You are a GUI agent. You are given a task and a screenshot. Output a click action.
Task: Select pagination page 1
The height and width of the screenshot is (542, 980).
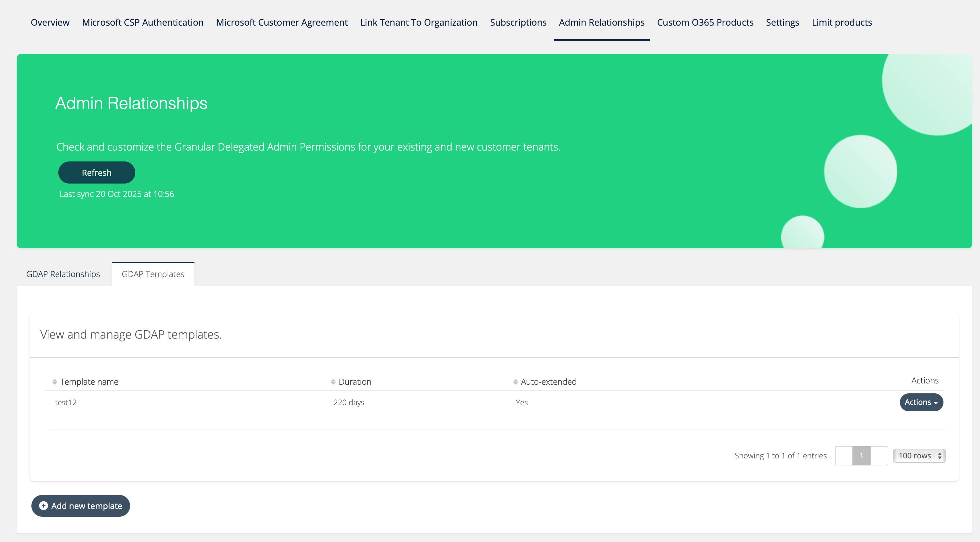(861, 456)
